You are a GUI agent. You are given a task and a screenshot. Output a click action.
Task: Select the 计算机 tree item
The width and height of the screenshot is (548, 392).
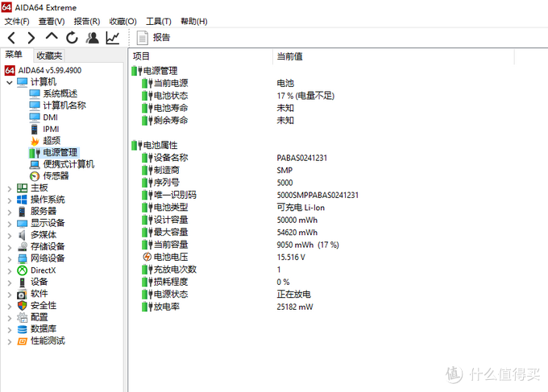(x=44, y=82)
